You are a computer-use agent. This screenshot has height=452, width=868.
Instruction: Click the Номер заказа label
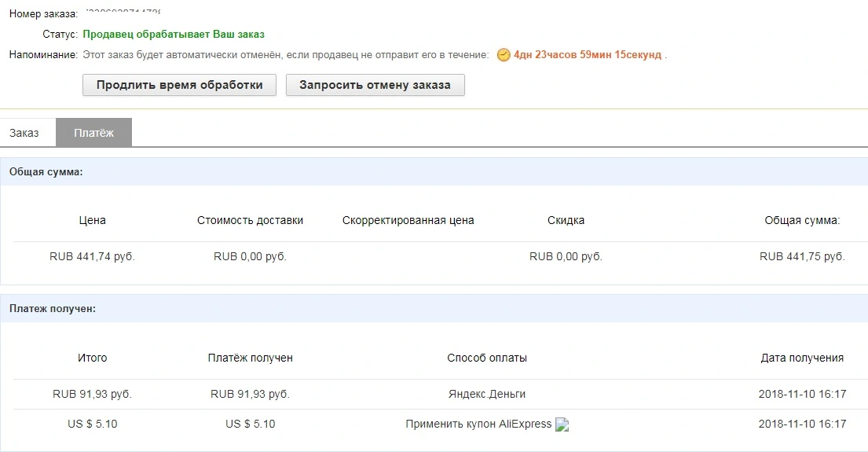[x=44, y=14]
